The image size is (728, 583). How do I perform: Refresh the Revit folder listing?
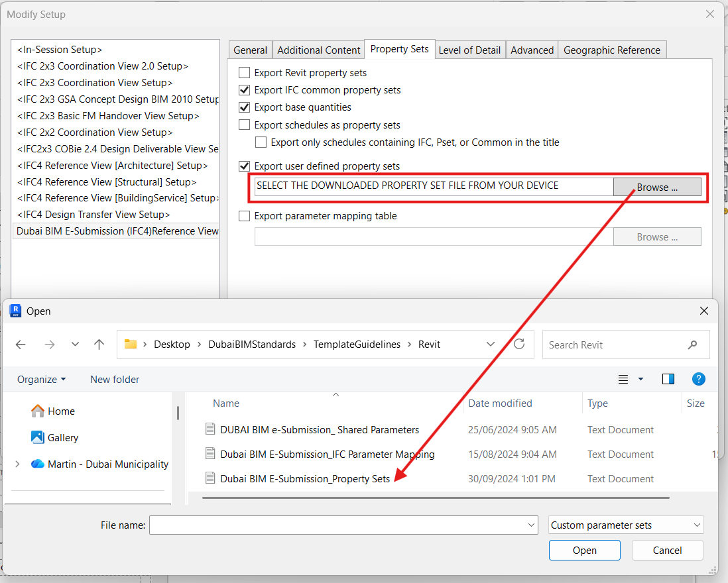519,344
